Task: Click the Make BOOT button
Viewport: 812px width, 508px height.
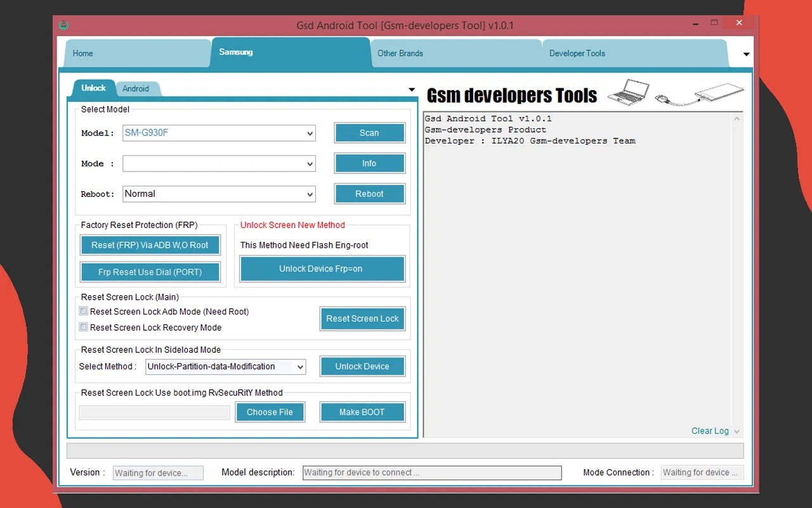Action: (362, 412)
